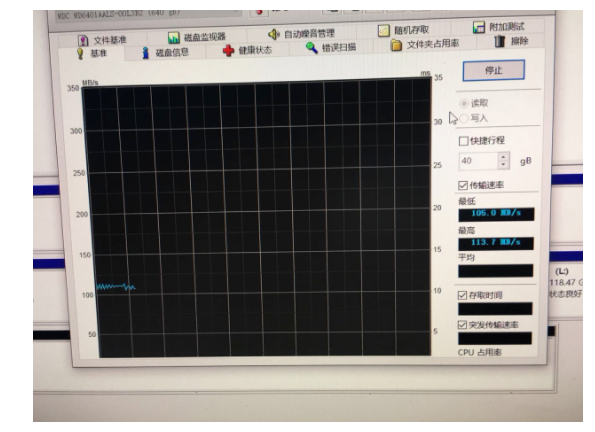Click the 停止 button
This screenshot has height=432, width=595.
494,70
